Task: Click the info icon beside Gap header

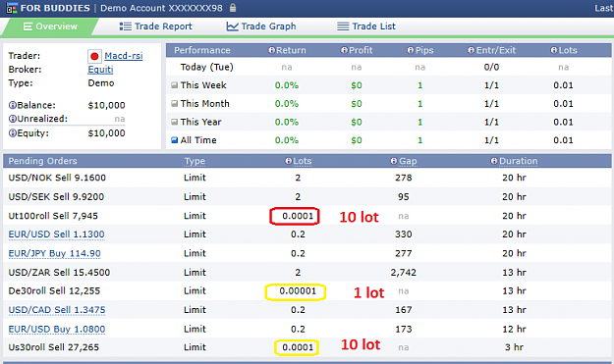Action: (394, 161)
